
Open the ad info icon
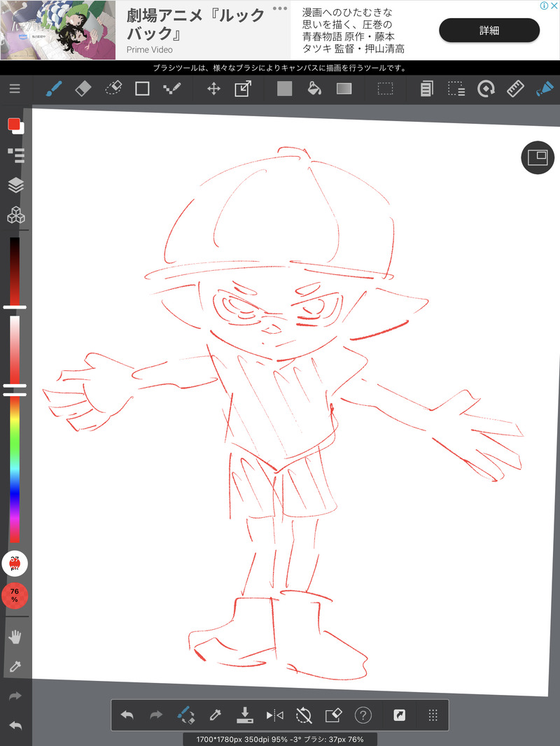pos(545,6)
